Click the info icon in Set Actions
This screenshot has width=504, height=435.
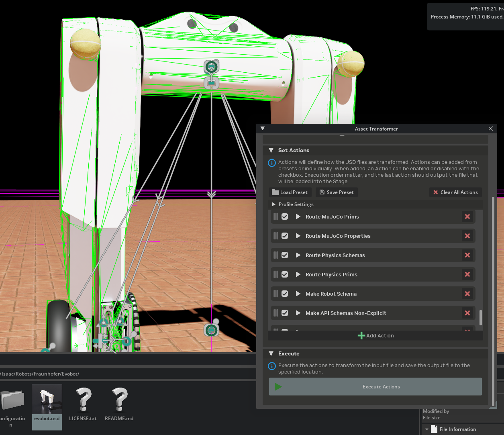coord(272,163)
